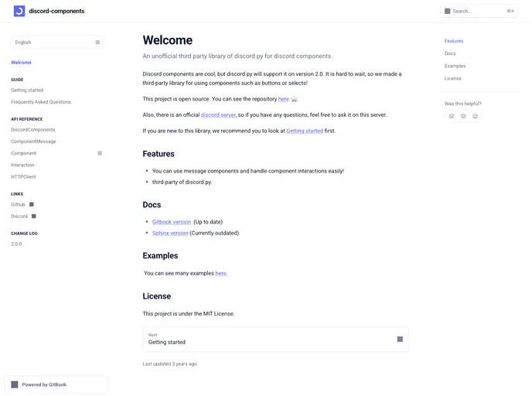This screenshot has width=532, height=396.
Task: Click the discord-components site title
Action: point(56,11)
